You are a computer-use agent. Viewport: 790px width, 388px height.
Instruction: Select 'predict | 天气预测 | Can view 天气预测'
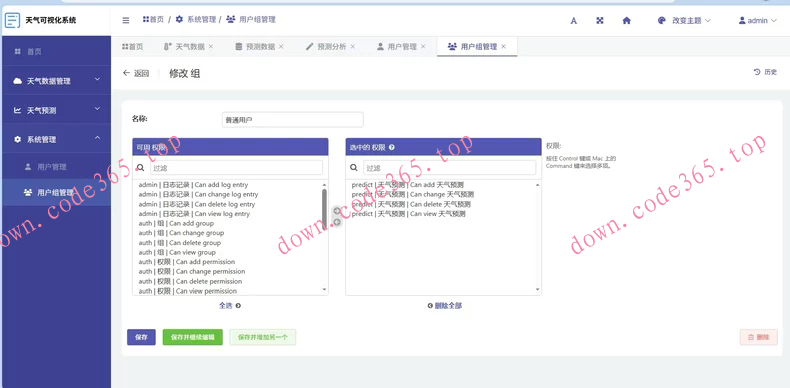(x=409, y=214)
